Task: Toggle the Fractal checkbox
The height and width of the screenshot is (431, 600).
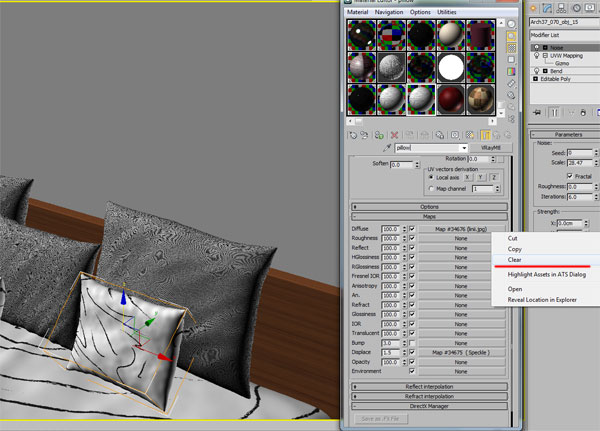Action: [x=570, y=176]
